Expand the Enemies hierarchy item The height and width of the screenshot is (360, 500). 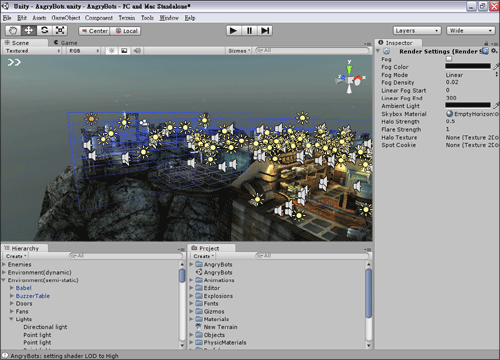[x=4, y=264]
